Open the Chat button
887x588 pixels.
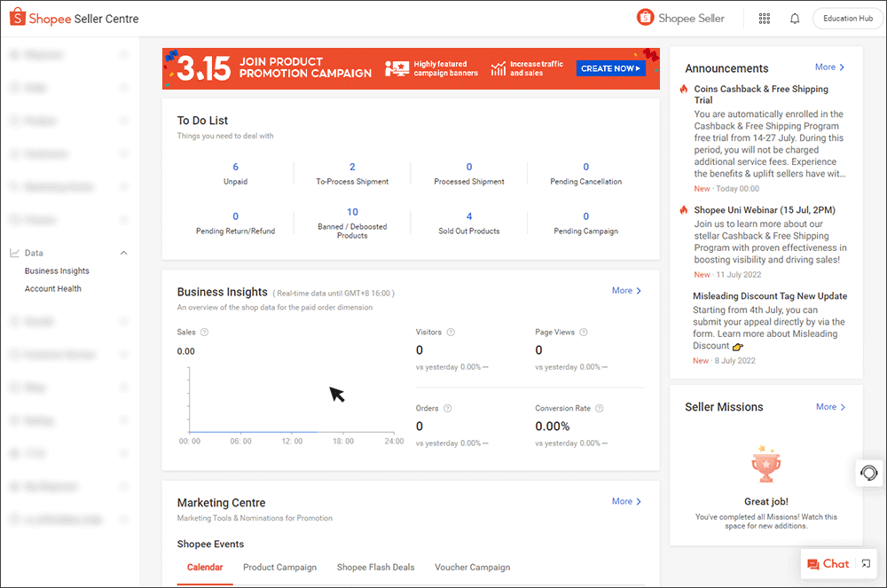(828, 564)
